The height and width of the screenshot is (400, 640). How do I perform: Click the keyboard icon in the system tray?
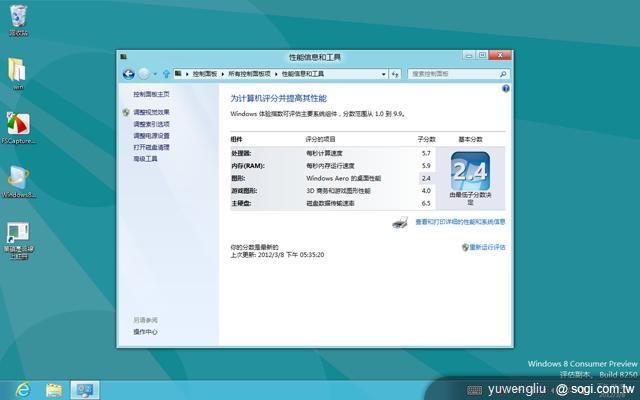tap(474, 391)
